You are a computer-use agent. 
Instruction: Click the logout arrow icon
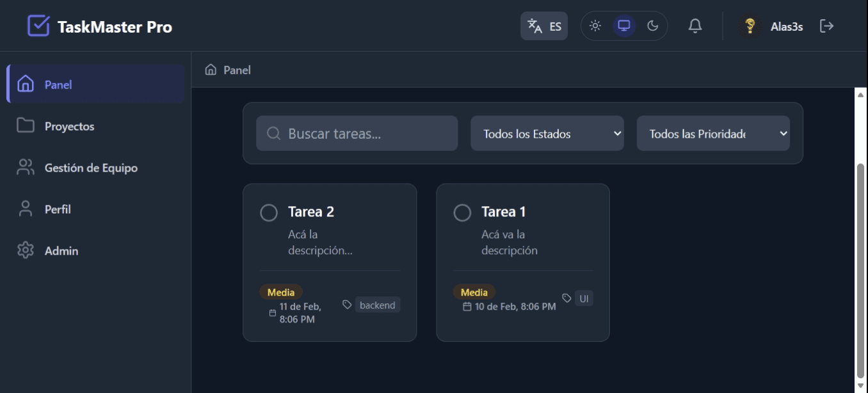(826, 26)
